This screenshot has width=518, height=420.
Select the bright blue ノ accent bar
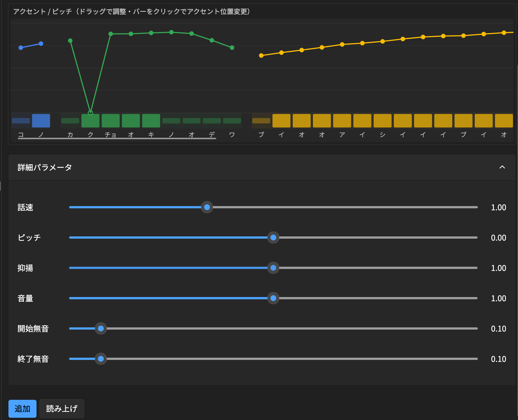[41, 121]
